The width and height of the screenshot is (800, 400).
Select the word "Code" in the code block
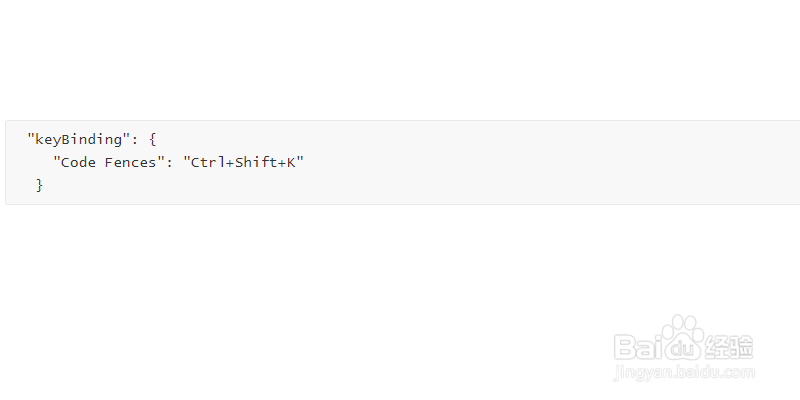click(78, 163)
